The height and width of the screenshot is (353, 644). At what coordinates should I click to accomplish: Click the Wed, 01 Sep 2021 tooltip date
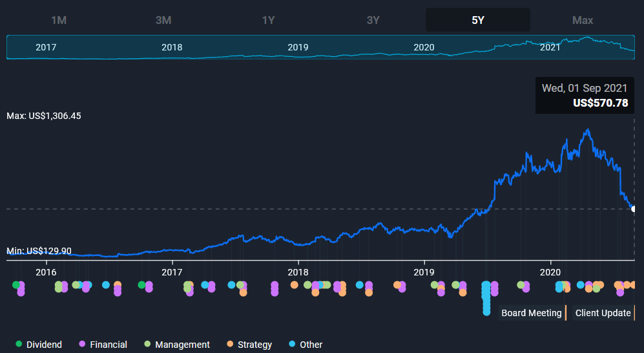click(x=585, y=88)
